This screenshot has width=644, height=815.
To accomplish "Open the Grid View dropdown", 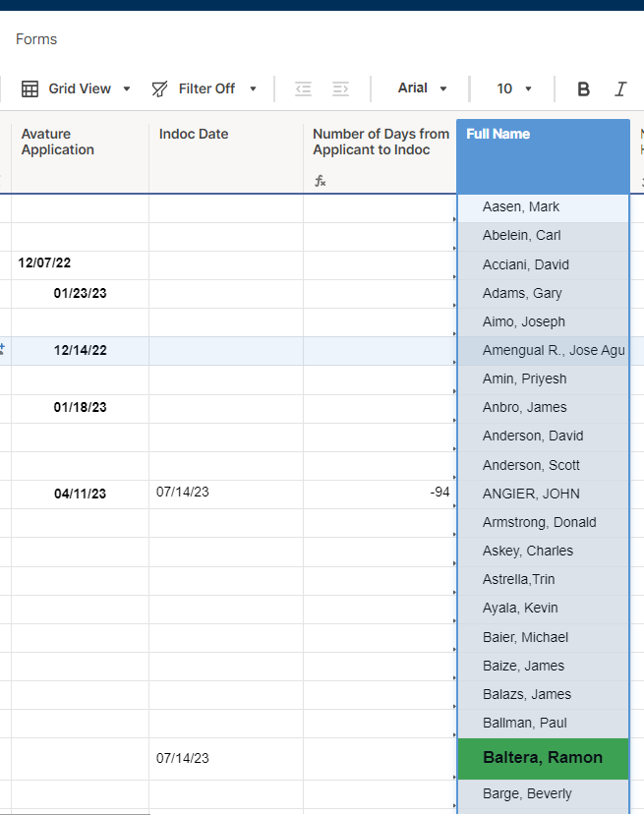I will click(124, 88).
